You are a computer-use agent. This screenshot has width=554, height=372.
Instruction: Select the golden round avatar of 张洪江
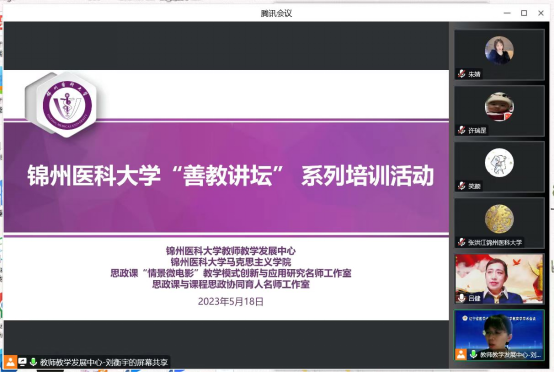[x=499, y=219]
